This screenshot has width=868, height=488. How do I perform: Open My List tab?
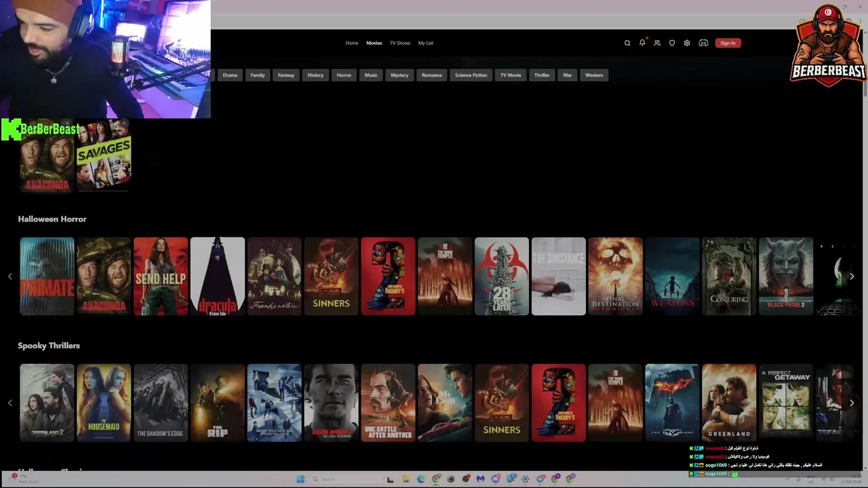(425, 43)
